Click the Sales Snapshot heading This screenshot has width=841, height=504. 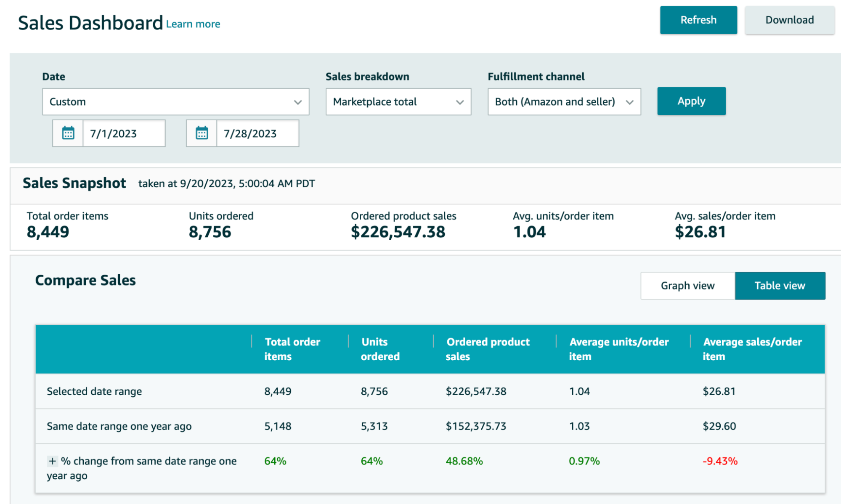point(74,183)
